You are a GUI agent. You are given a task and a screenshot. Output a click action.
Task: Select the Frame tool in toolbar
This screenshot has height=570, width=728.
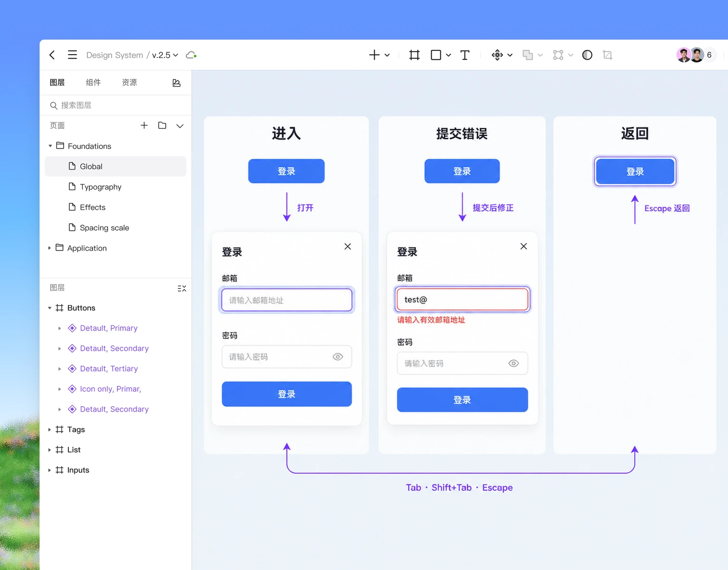tap(415, 55)
